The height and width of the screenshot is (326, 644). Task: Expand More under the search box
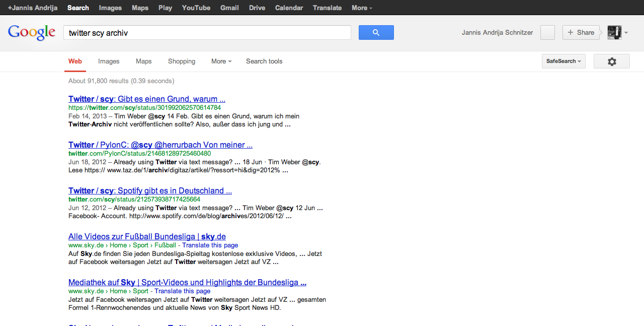point(221,61)
